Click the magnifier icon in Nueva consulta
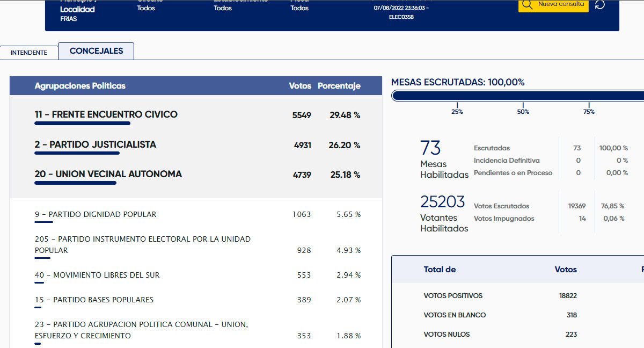Image resolution: width=644 pixels, height=348 pixels. tap(527, 5)
